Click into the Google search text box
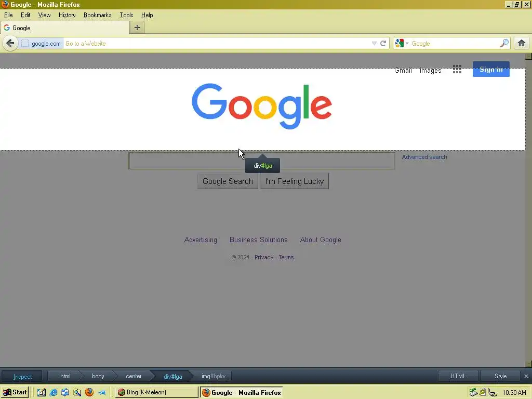Screen dimensions: 532x399 (262, 161)
